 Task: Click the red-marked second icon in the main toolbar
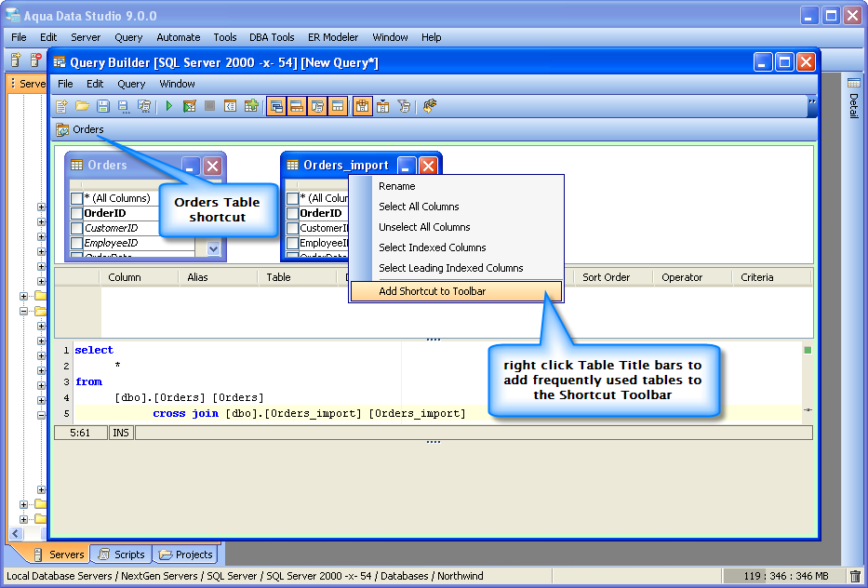click(35, 60)
